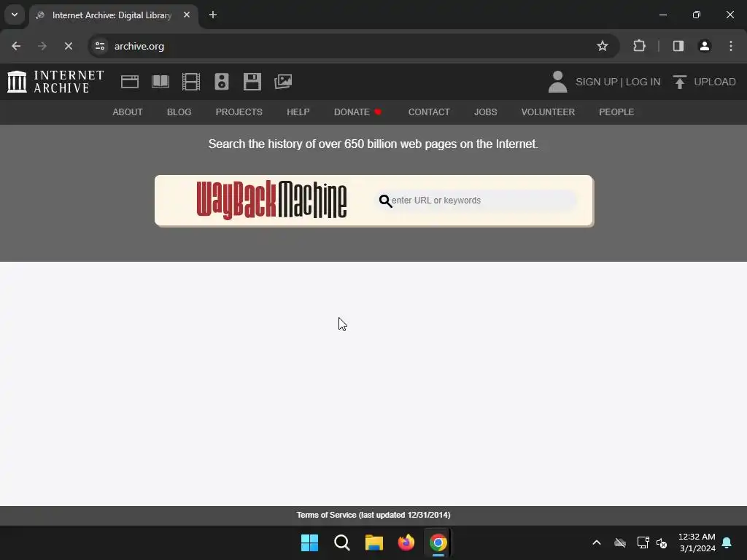Image resolution: width=747 pixels, height=560 pixels.
Task: Bookmark this page with the star
Action: pyautogui.click(x=602, y=46)
